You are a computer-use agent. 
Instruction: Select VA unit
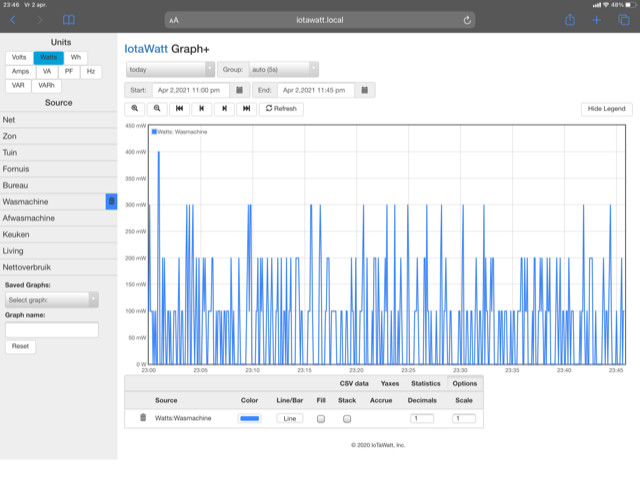pos(47,71)
